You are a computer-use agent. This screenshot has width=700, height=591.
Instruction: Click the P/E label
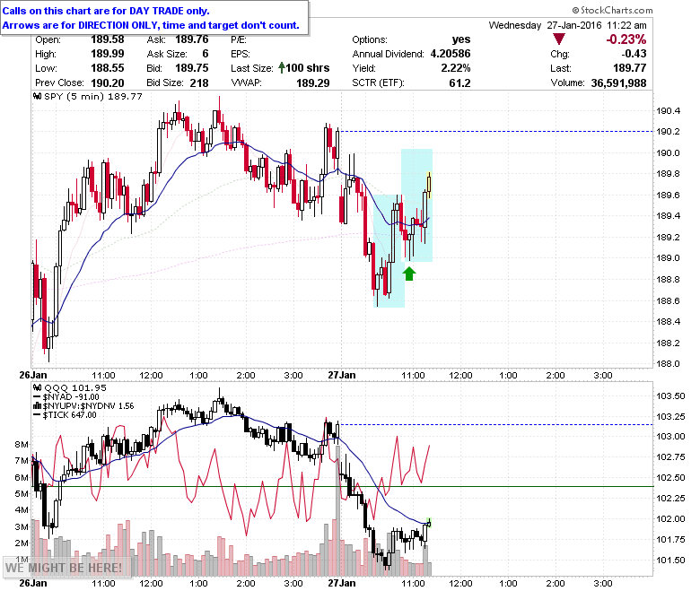239,39
